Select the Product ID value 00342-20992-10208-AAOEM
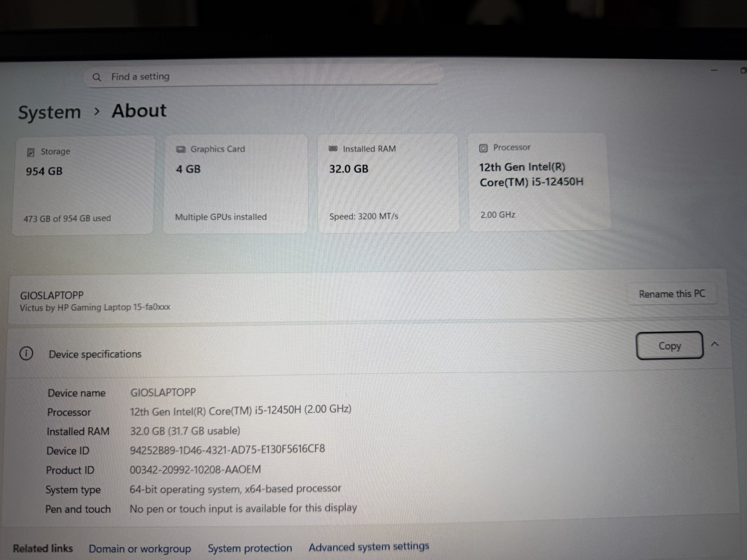The image size is (747, 560). [195, 469]
